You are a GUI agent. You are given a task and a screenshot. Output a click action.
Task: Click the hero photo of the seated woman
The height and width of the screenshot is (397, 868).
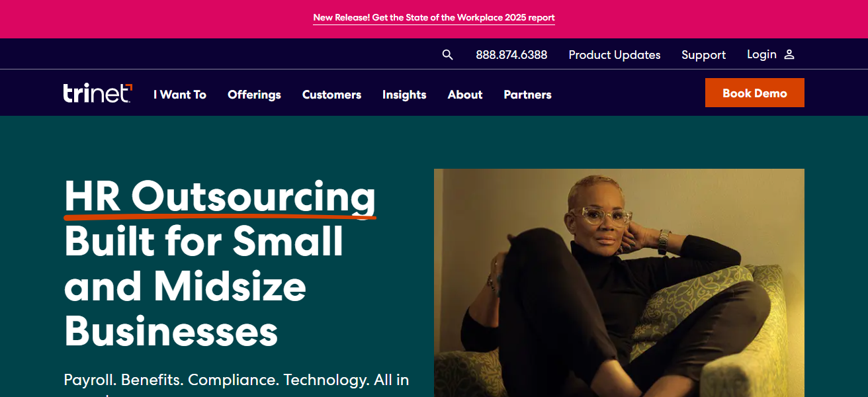(x=619, y=283)
